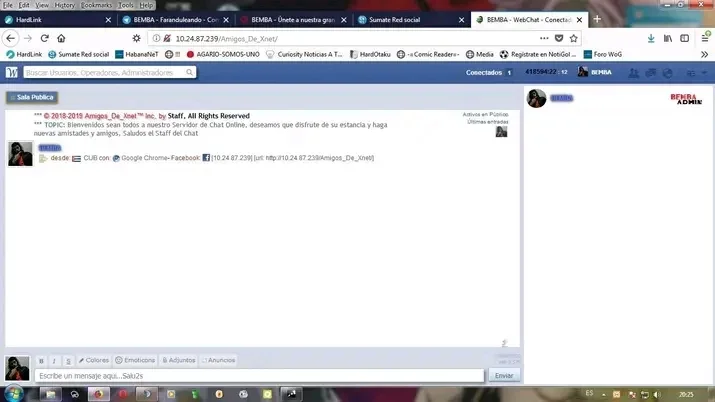715x402 pixels.
Task: Select the Sala Publica tab
Action: pos(31,97)
